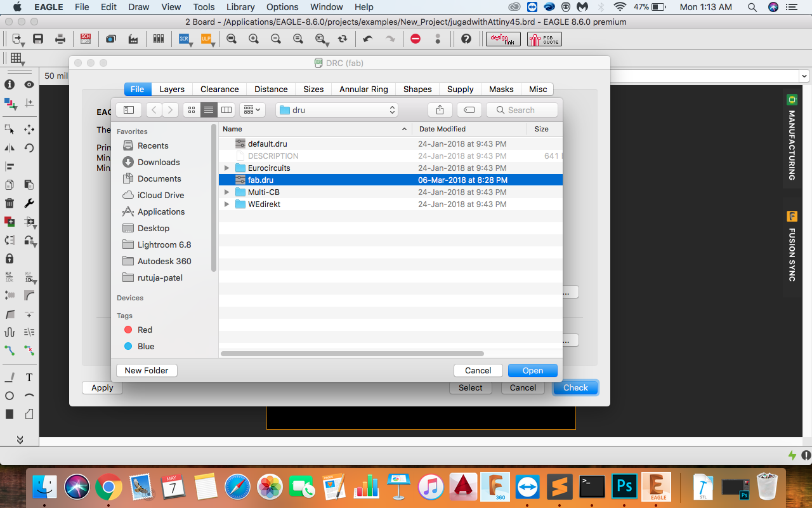The image size is (812, 508).
Task: Click the file dialog Search field
Action: click(522, 110)
